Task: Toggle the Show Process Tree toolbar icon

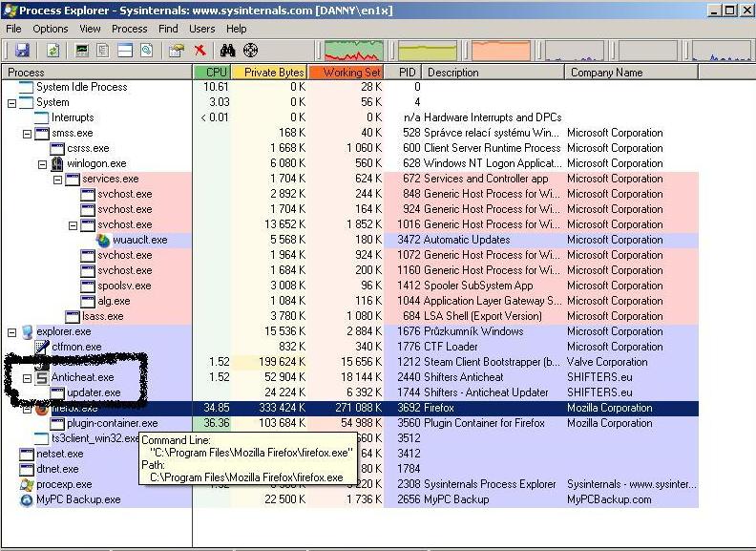Action: (103, 51)
